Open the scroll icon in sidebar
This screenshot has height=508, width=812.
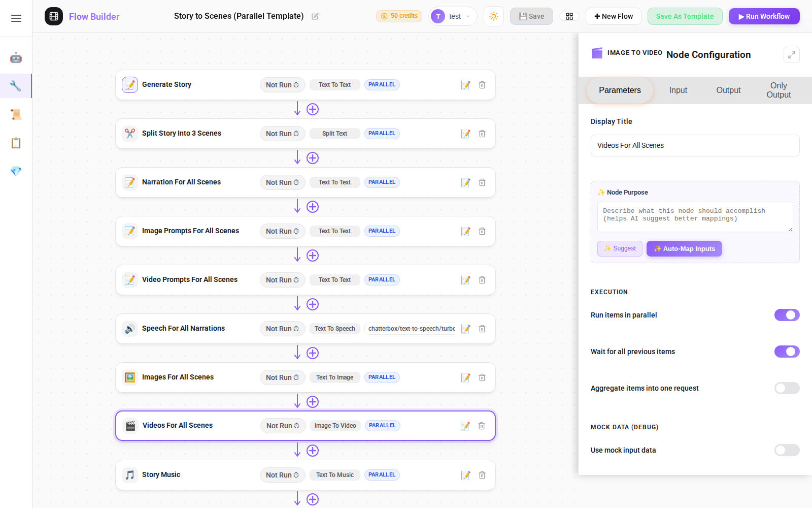tap(16, 114)
